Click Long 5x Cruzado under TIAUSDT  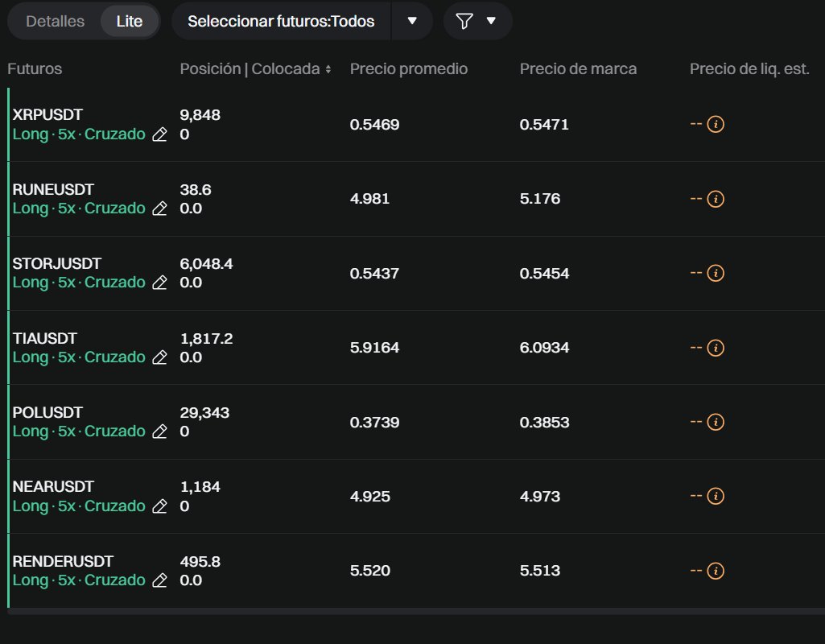tap(79, 357)
